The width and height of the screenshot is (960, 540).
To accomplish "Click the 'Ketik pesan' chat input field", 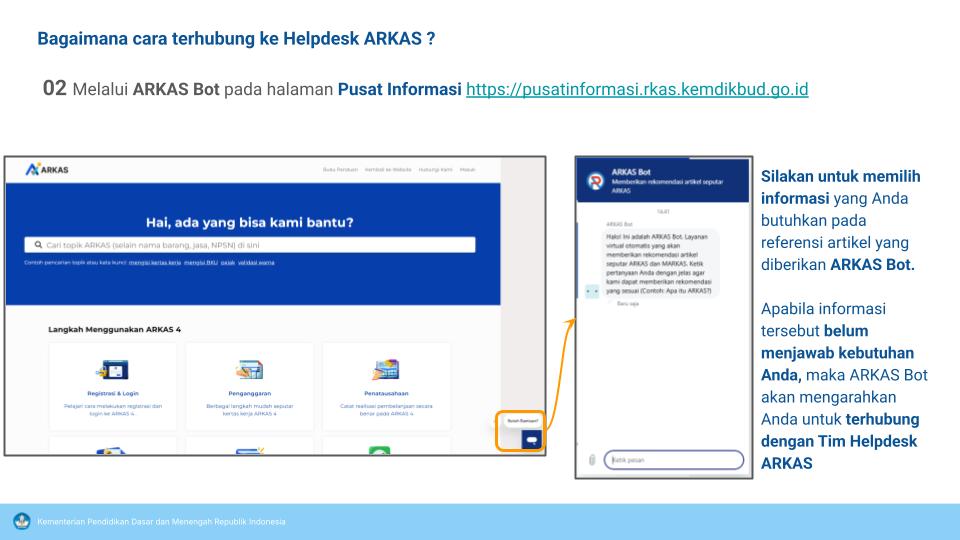I will click(673, 460).
